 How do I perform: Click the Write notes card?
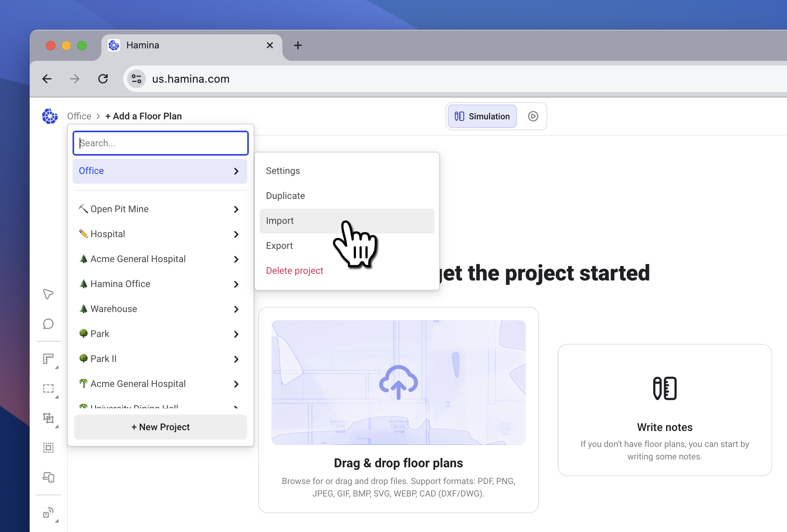coord(665,410)
